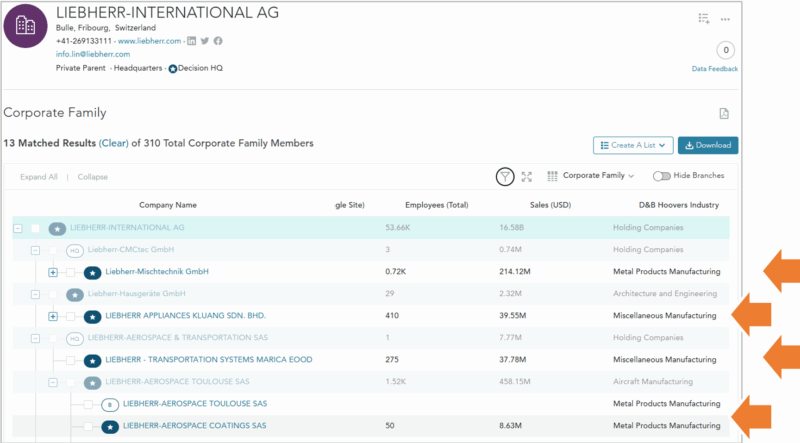This screenshot has height=443, width=800.
Task: Click the 39.55M sales value
Action: click(512, 316)
